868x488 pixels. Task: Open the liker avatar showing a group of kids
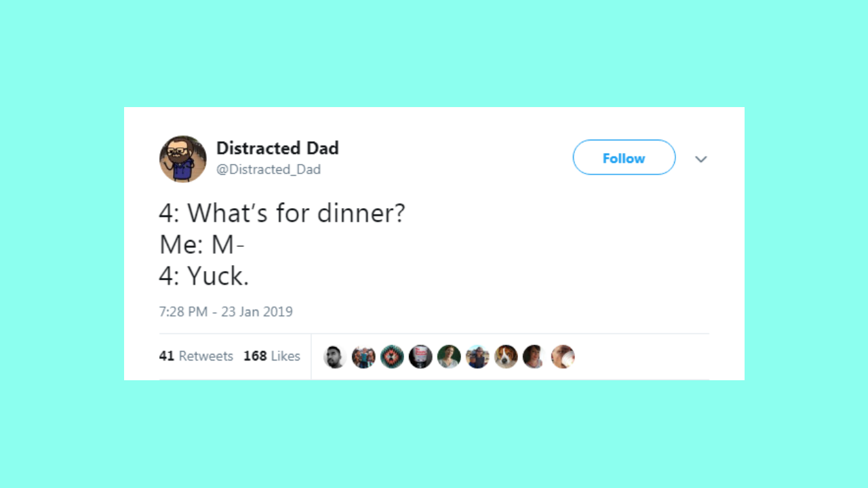coord(363,357)
